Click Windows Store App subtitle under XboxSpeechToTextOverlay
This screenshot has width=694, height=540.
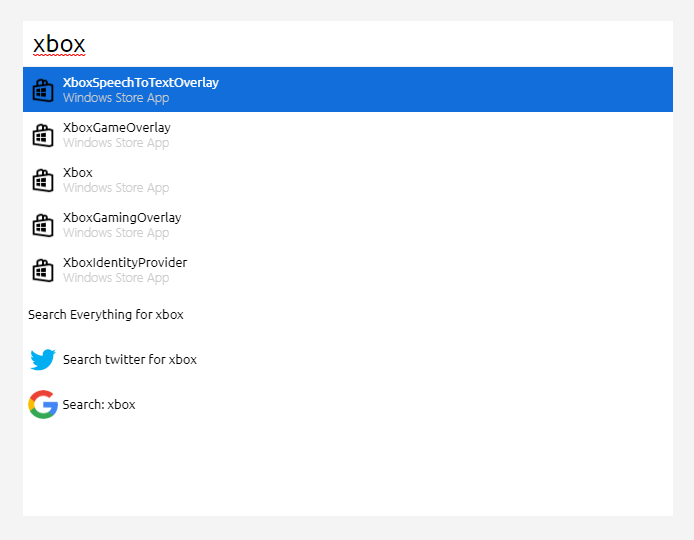coord(116,98)
